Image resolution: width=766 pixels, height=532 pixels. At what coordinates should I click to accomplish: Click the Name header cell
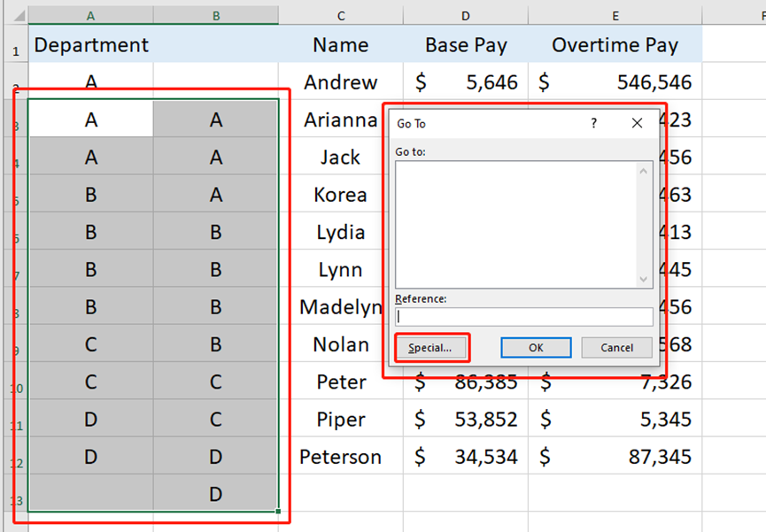341,44
